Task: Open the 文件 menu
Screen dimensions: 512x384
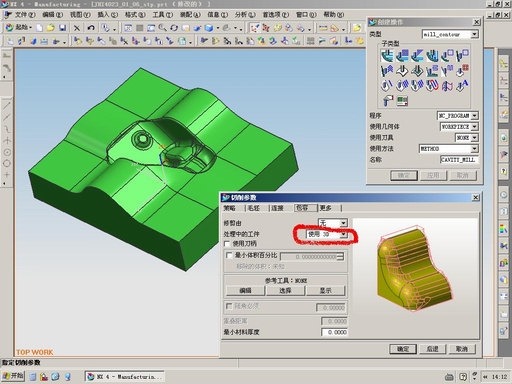Action: click(25, 14)
